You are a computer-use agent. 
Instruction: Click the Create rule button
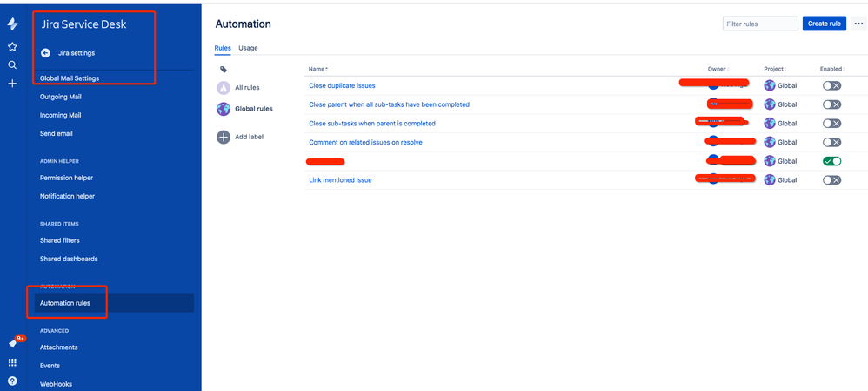[825, 24]
